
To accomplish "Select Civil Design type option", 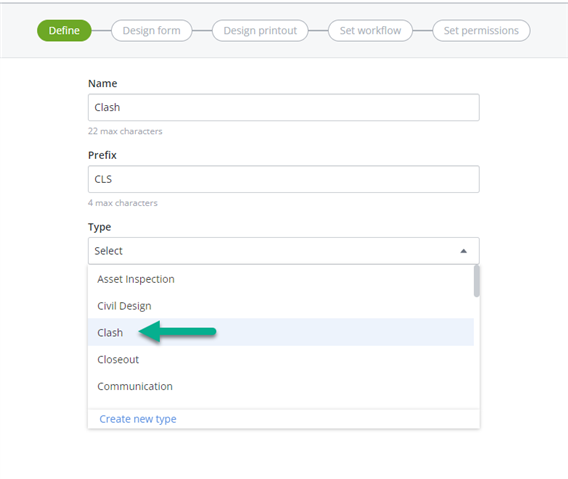I will click(281, 306).
